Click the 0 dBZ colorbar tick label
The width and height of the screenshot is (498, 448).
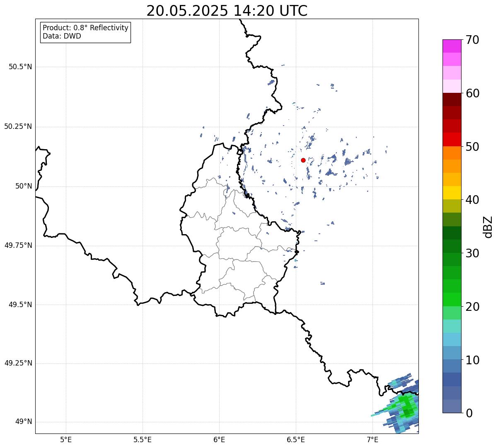469,413
